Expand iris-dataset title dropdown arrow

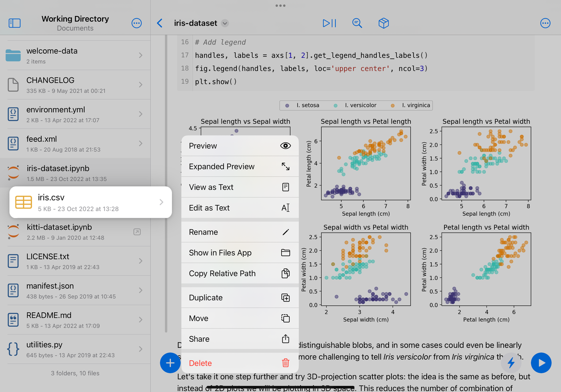[225, 23]
